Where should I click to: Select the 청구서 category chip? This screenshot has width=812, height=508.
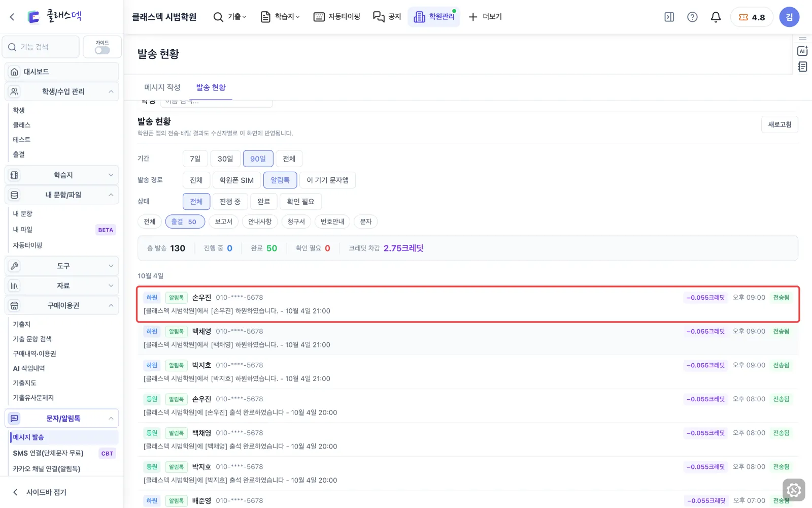pyautogui.click(x=296, y=221)
